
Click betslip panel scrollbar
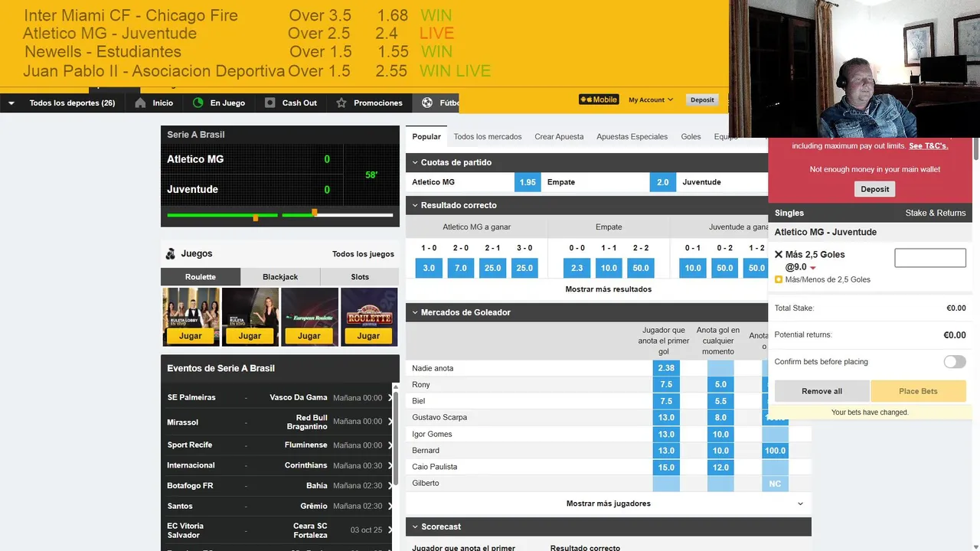click(976, 148)
